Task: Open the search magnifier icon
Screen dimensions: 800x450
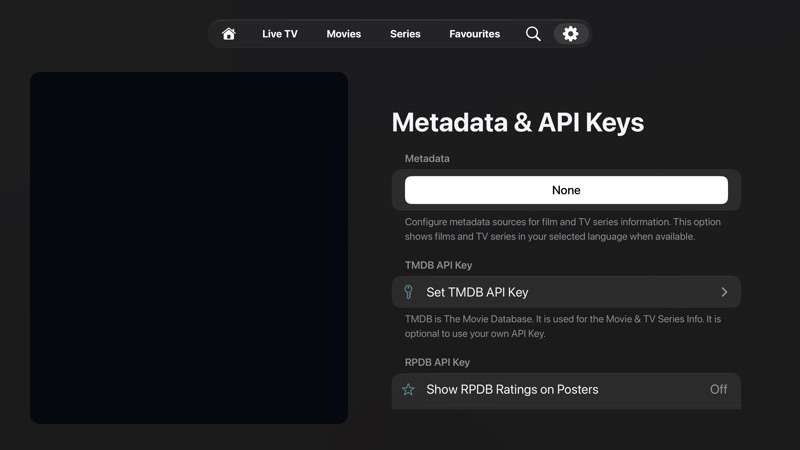Action: pos(533,34)
